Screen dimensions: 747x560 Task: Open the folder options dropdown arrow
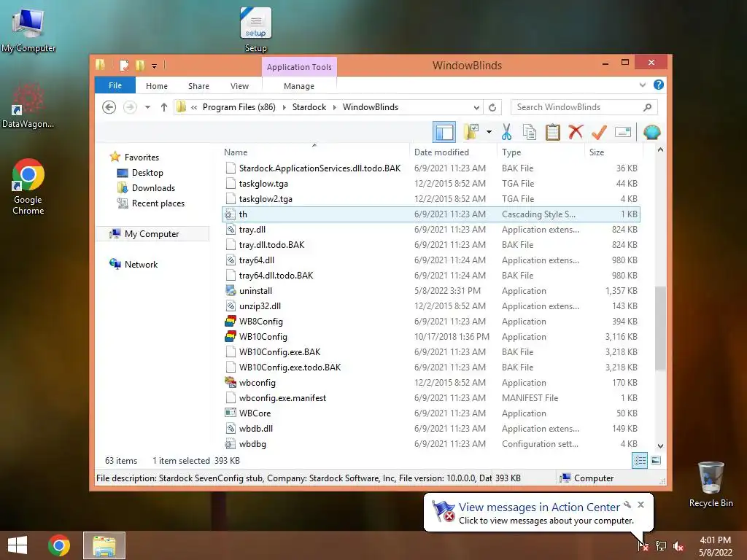coord(489,132)
